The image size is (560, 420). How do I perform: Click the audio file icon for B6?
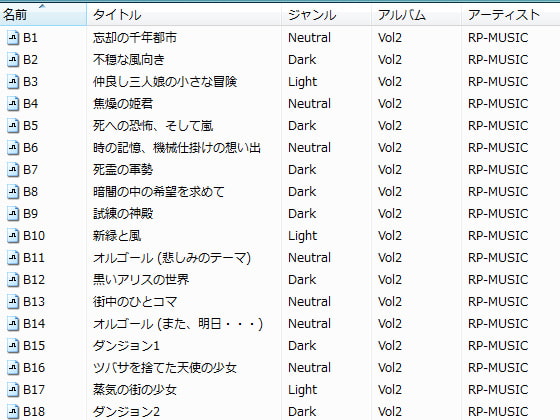pos(13,148)
